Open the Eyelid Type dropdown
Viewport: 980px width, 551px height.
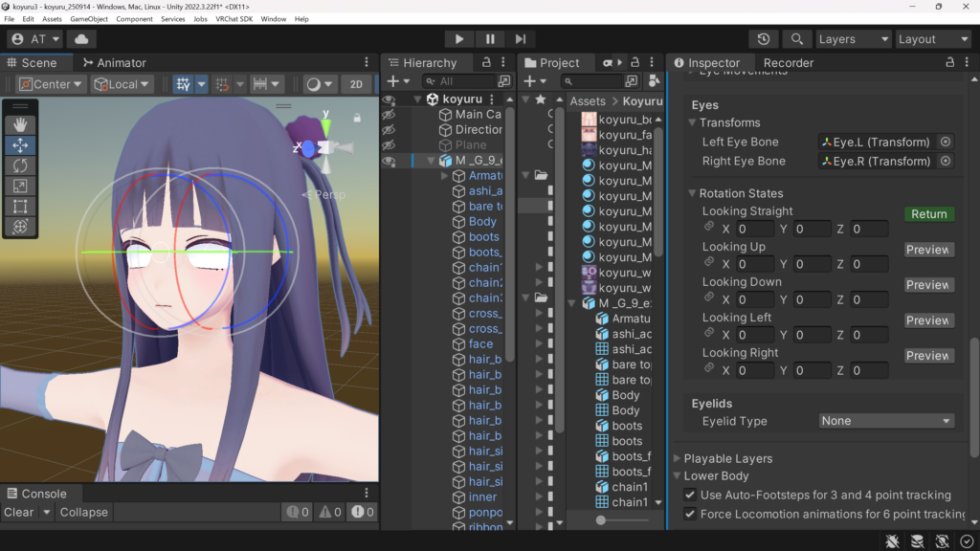[886, 421]
